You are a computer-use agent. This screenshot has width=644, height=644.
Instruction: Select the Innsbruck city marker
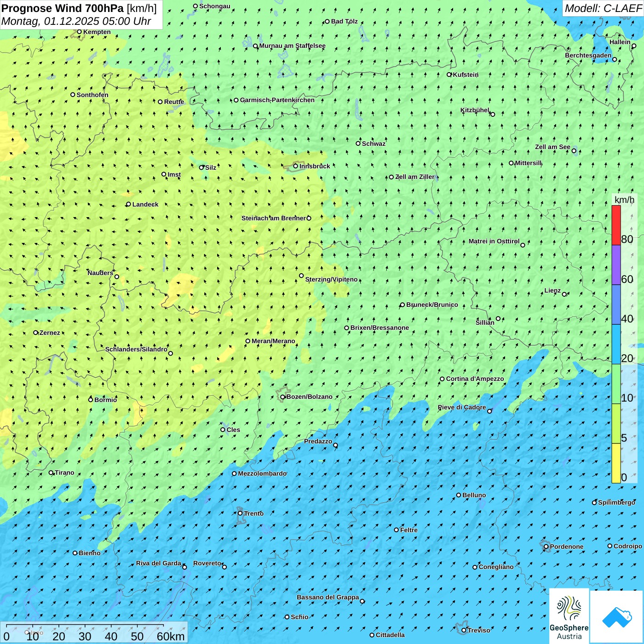pyautogui.click(x=295, y=166)
